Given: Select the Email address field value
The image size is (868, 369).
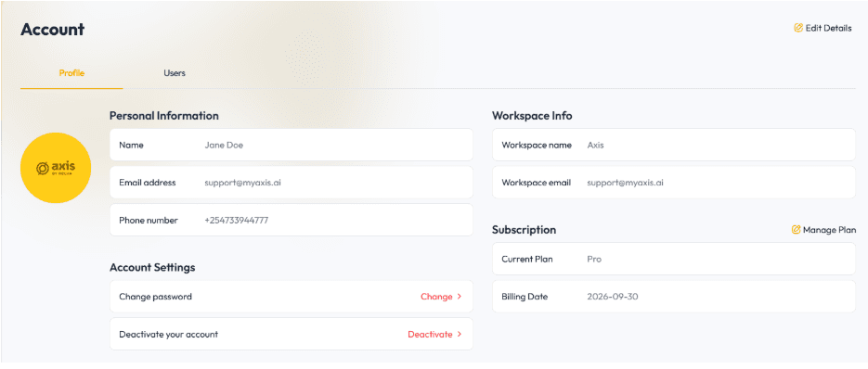Looking at the screenshot, I should (242, 183).
